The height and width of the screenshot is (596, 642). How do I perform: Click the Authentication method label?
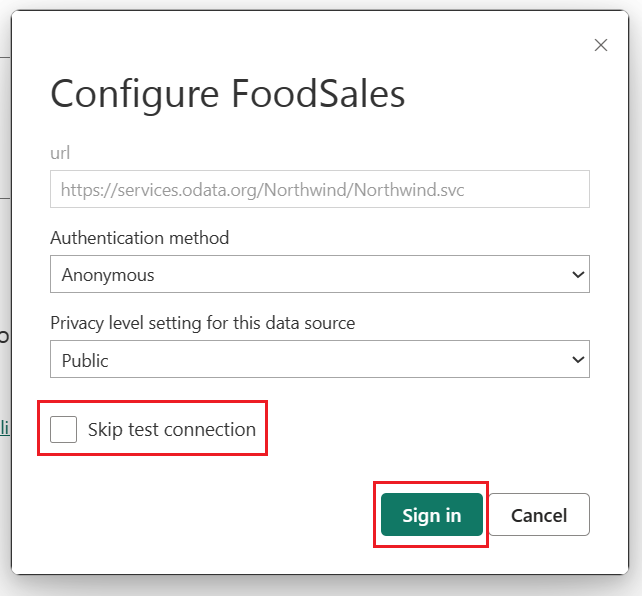(140, 238)
